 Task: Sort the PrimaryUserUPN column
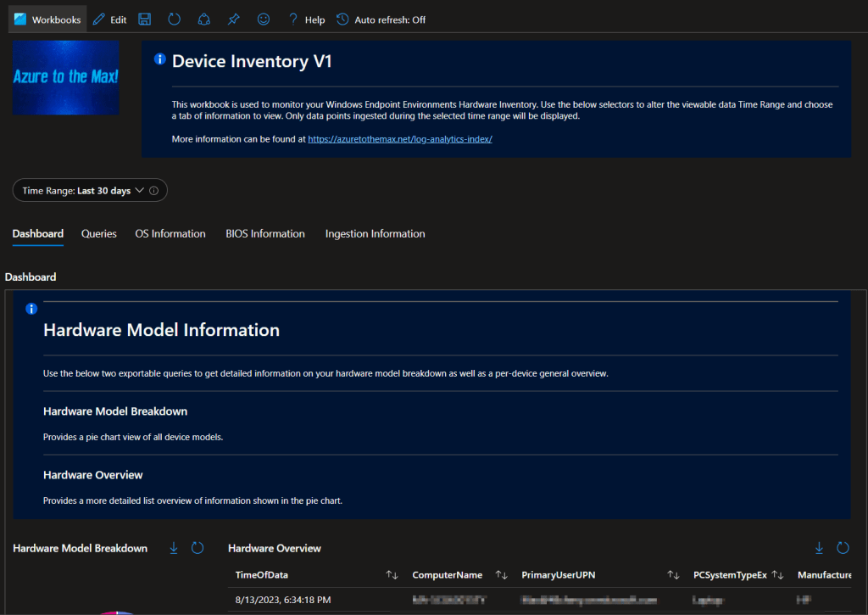673,575
